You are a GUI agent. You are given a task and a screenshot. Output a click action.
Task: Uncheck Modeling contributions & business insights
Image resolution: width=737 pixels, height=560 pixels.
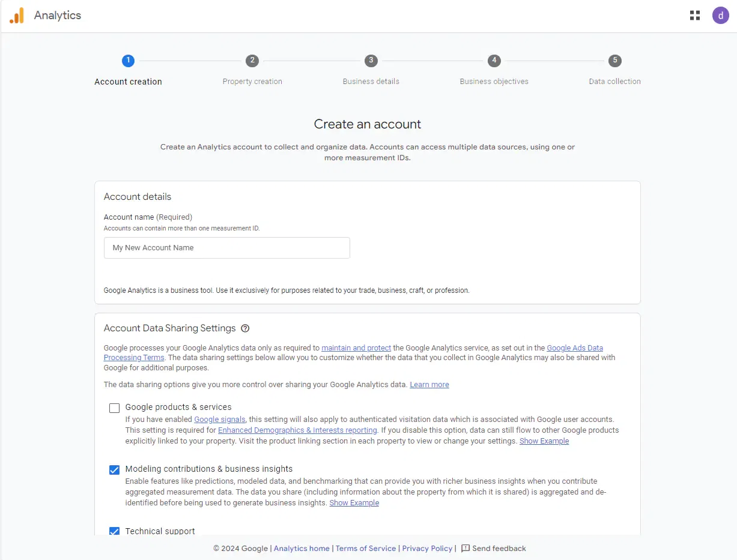114,470
